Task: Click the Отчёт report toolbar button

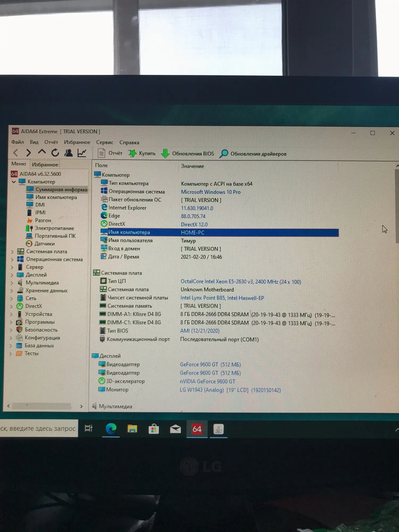Action: [x=110, y=153]
